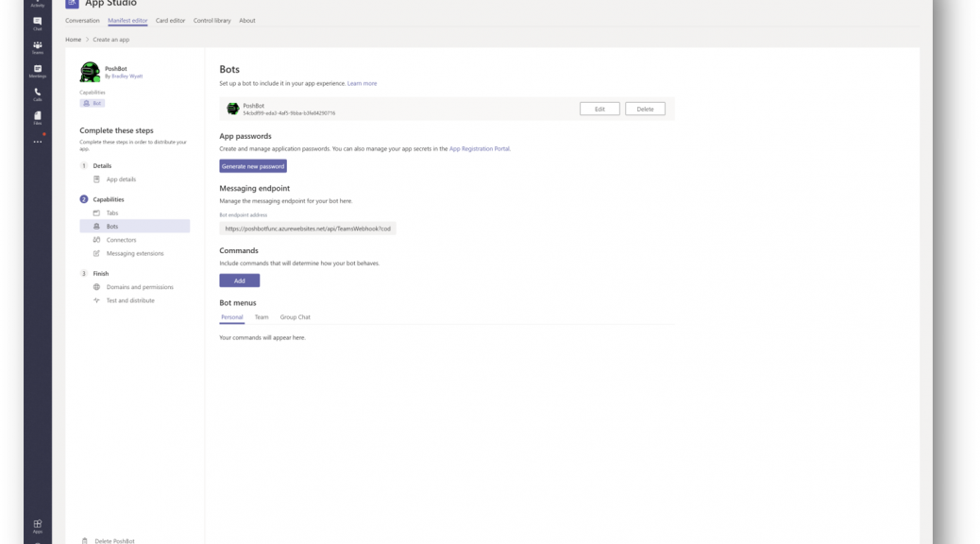
Task: Open Meetings in the sidebar
Action: coord(38,71)
